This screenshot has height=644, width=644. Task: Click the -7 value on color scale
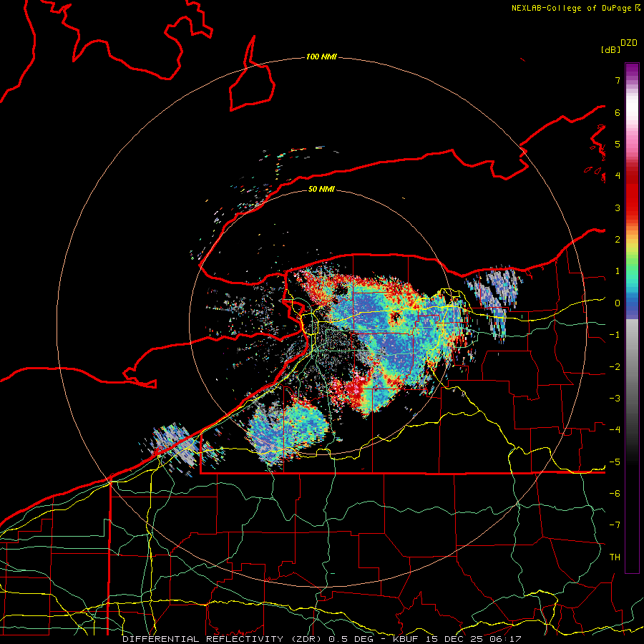(615, 525)
